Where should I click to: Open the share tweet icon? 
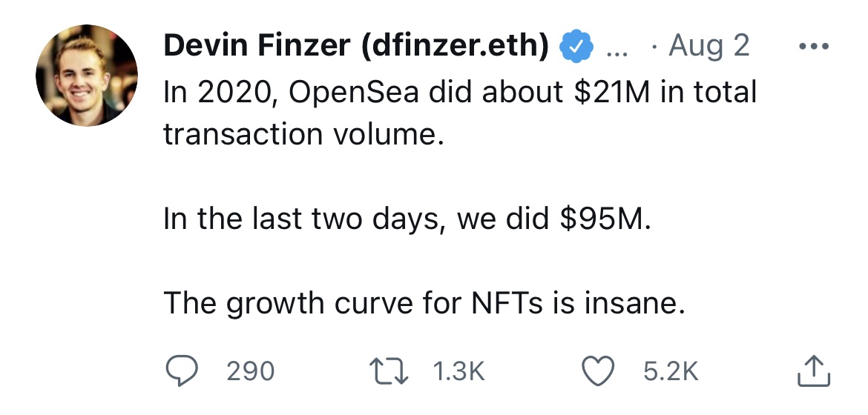pos(814,371)
